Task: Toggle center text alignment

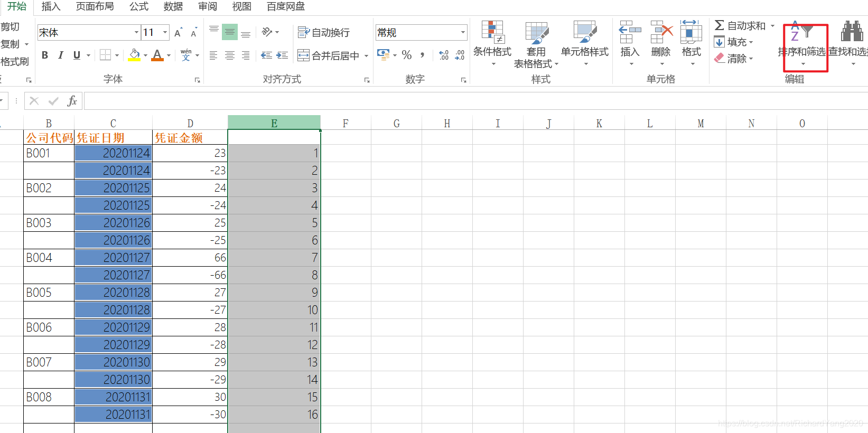Action: click(x=230, y=55)
